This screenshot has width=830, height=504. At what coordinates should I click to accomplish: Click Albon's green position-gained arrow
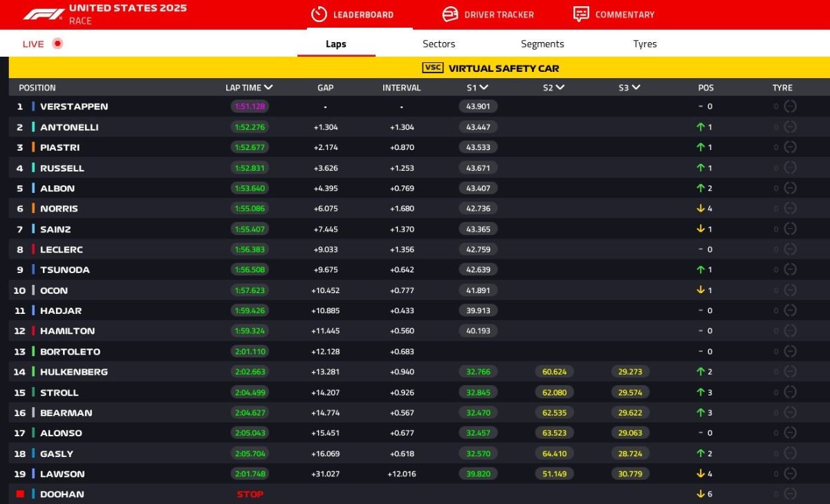pyautogui.click(x=701, y=188)
